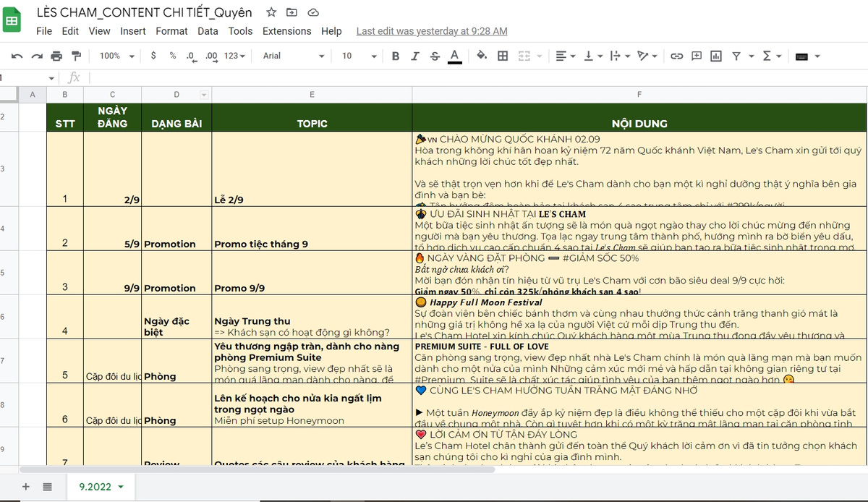The image size is (868, 502).
Task: Open fill color picker
Action: coord(482,56)
